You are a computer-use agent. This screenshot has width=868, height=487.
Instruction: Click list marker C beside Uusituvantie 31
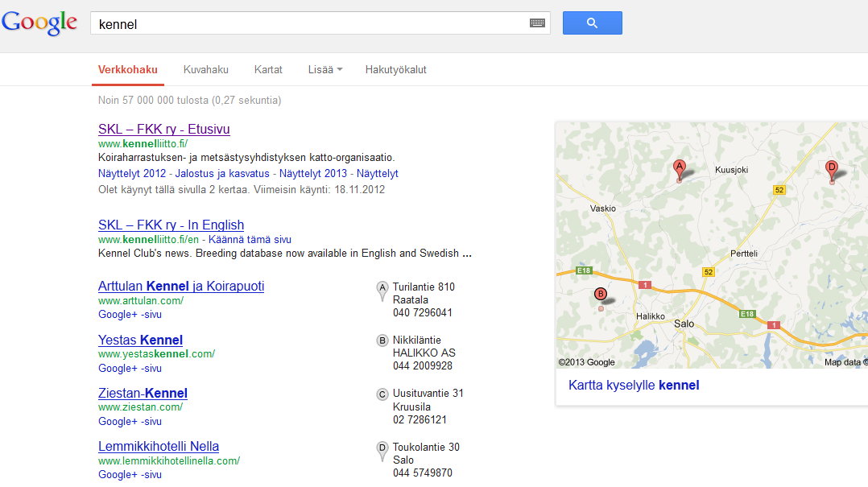coord(382,394)
